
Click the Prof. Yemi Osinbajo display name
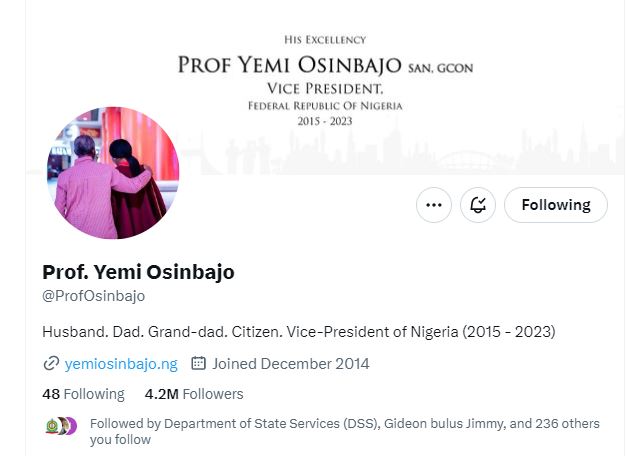138,272
